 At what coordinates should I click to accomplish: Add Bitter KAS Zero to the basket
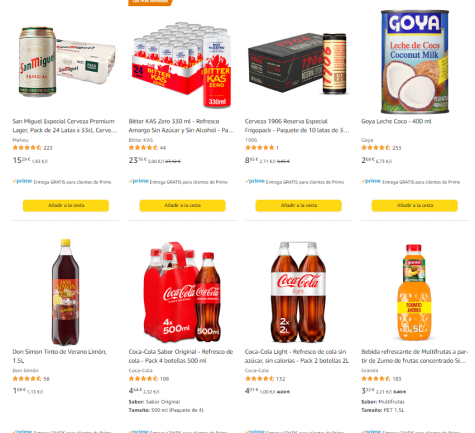[x=182, y=205]
